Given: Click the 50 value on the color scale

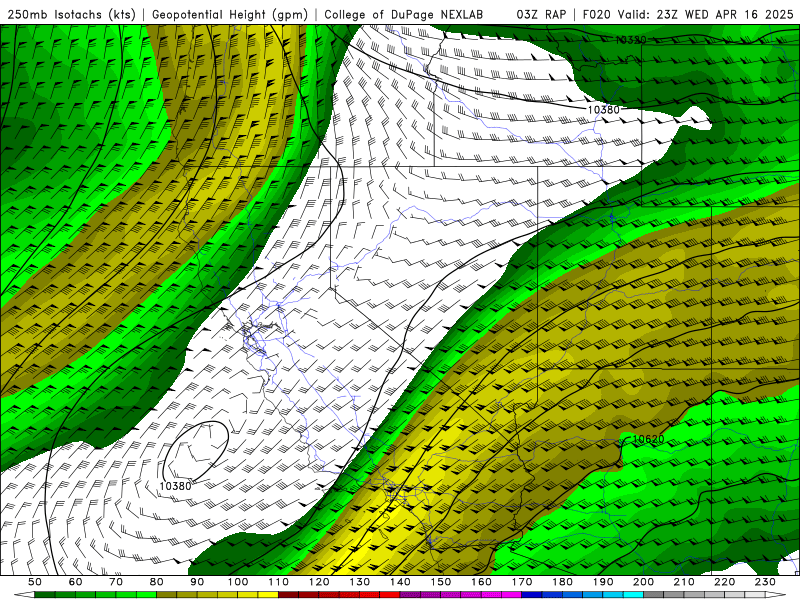Looking at the screenshot, I should click(35, 582).
